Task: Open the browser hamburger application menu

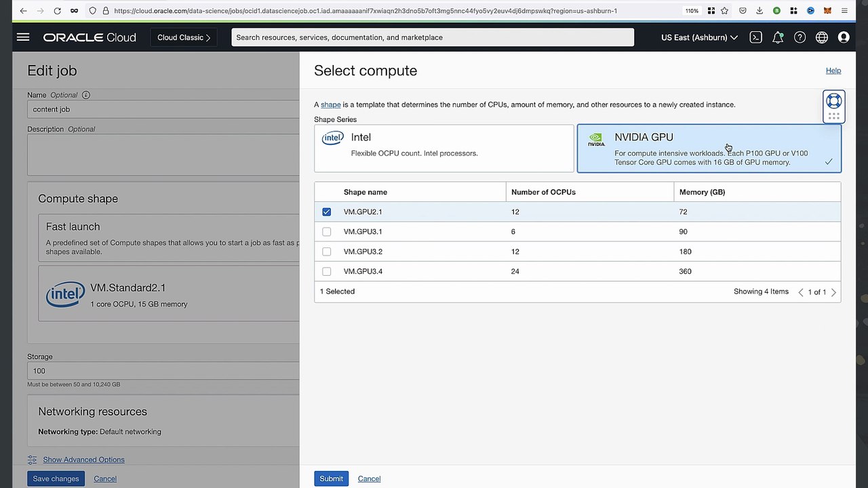Action: click(x=844, y=11)
